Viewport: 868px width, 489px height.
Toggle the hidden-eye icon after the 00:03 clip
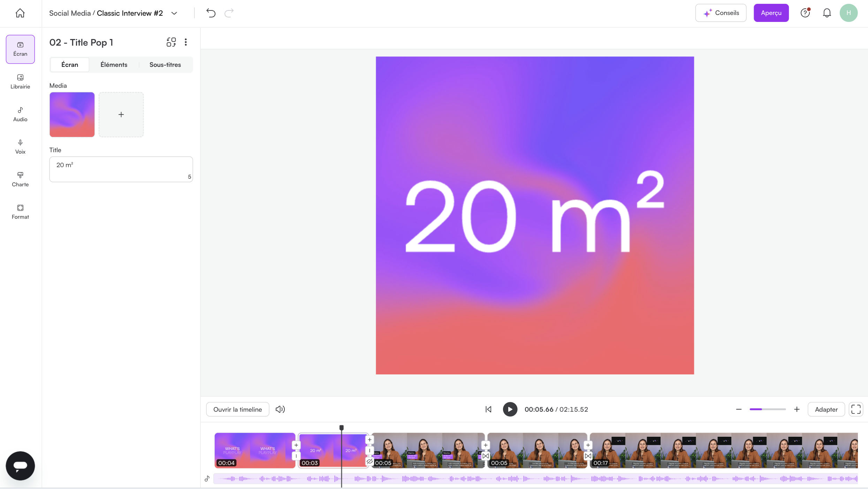tap(370, 461)
